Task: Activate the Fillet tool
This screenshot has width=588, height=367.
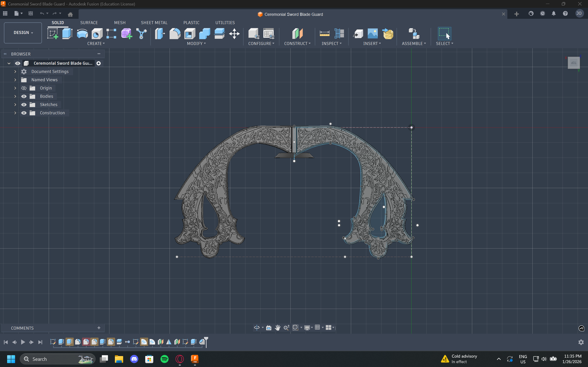Action: pyautogui.click(x=175, y=34)
